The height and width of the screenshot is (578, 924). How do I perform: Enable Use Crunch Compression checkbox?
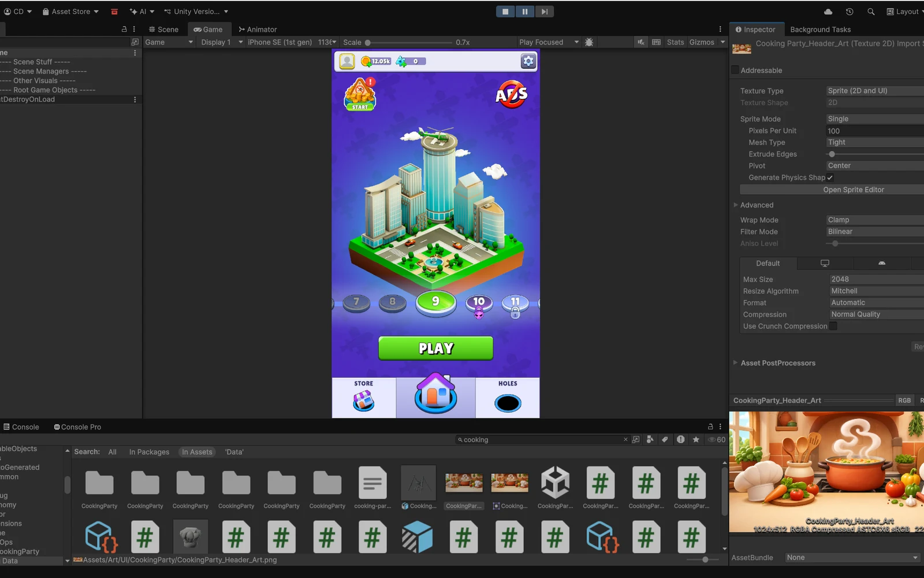click(x=833, y=326)
